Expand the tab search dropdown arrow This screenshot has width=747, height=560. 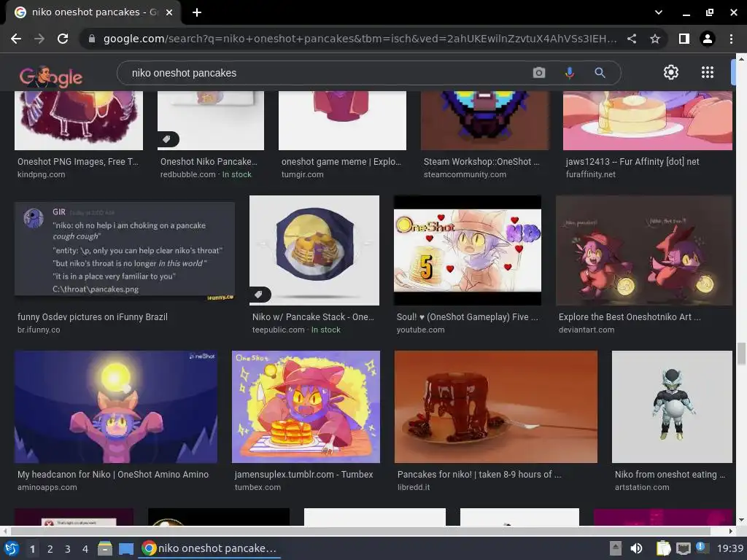coord(659,12)
